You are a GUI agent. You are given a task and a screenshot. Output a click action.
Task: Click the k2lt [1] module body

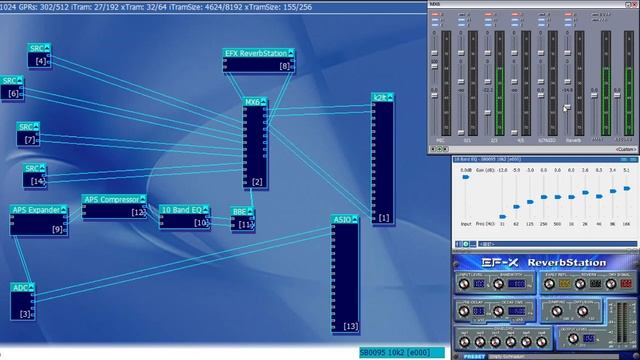(x=383, y=162)
